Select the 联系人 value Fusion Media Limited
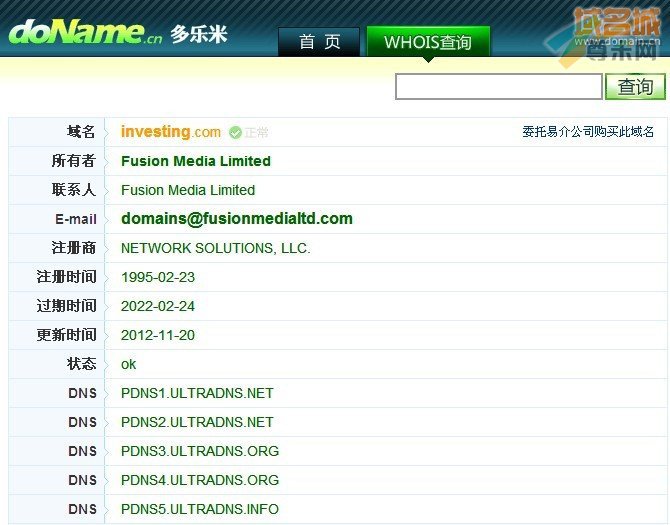The height and width of the screenshot is (525, 670). (188, 190)
